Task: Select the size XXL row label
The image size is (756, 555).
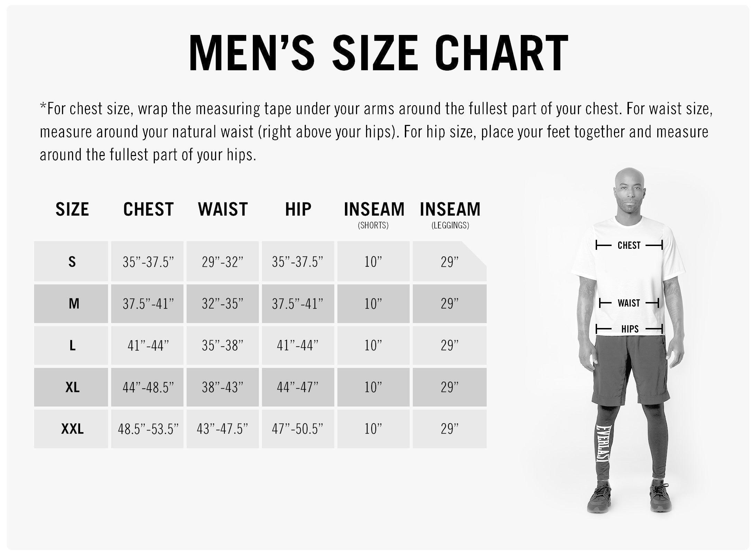Action: 71,429
